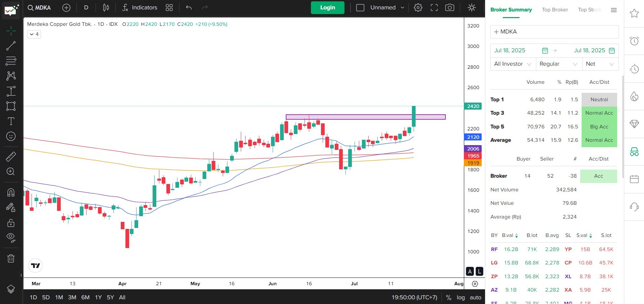Image resolution: width=644 pixels, height=304 pixels.
Task: Open the hamburger menu in broker panel
Action: point(614,10)
